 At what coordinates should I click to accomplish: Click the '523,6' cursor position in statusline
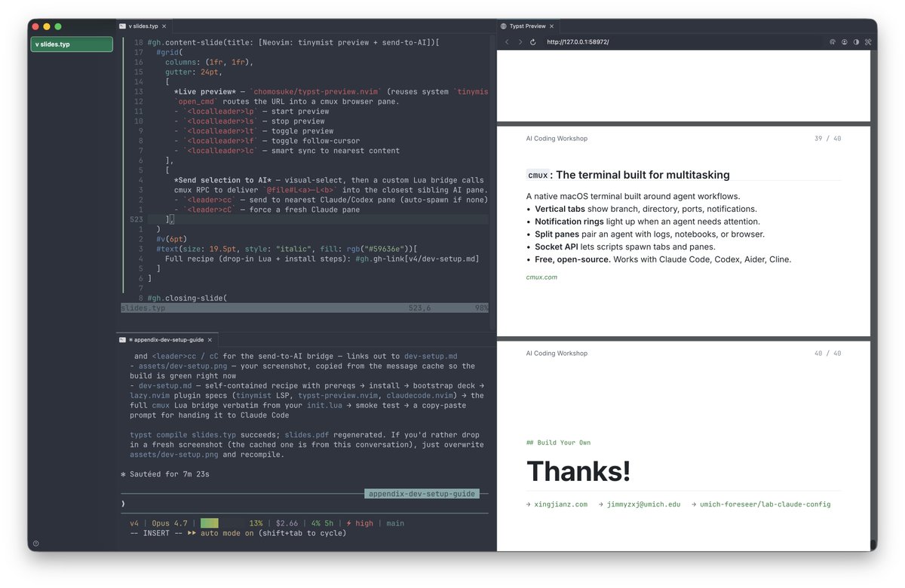click(419, 308)
